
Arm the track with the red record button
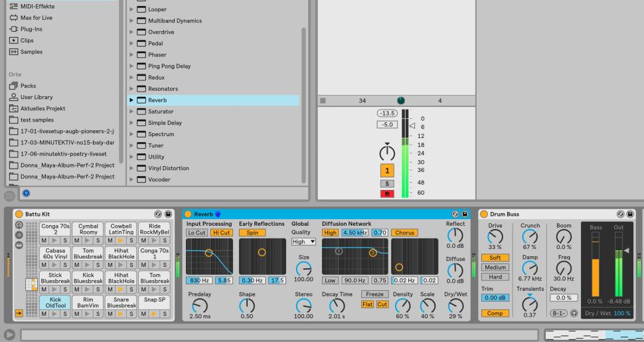[x=386, y=194]
